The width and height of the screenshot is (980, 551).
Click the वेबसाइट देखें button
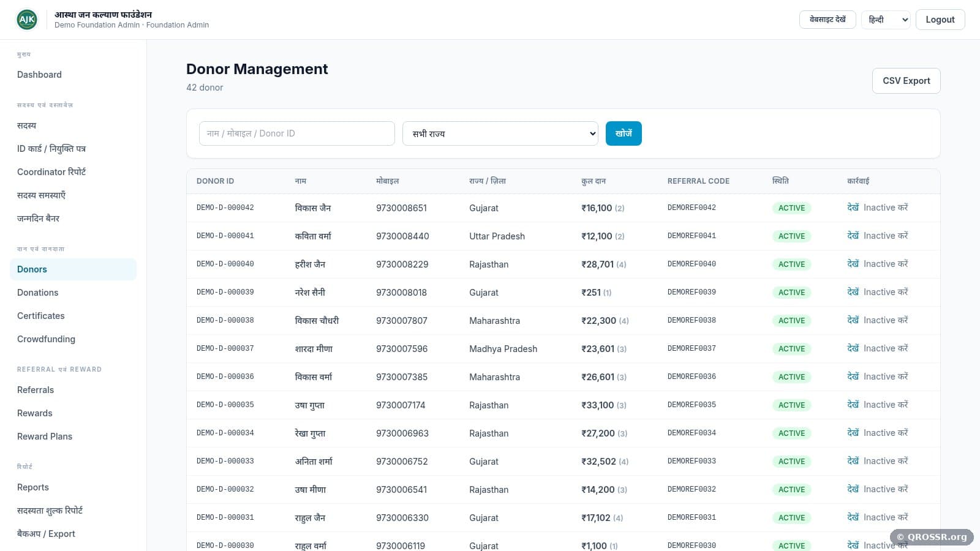[x=827, y=20]
